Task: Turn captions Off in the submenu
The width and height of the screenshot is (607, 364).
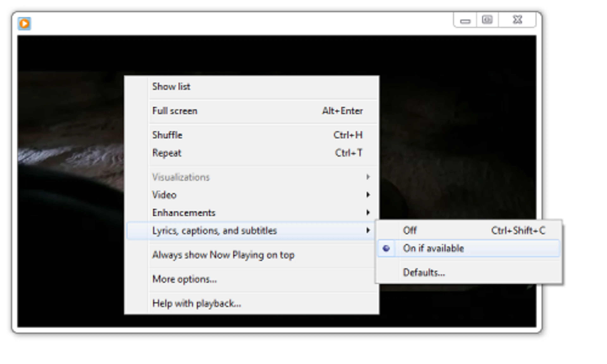Action: pos(410,230)
